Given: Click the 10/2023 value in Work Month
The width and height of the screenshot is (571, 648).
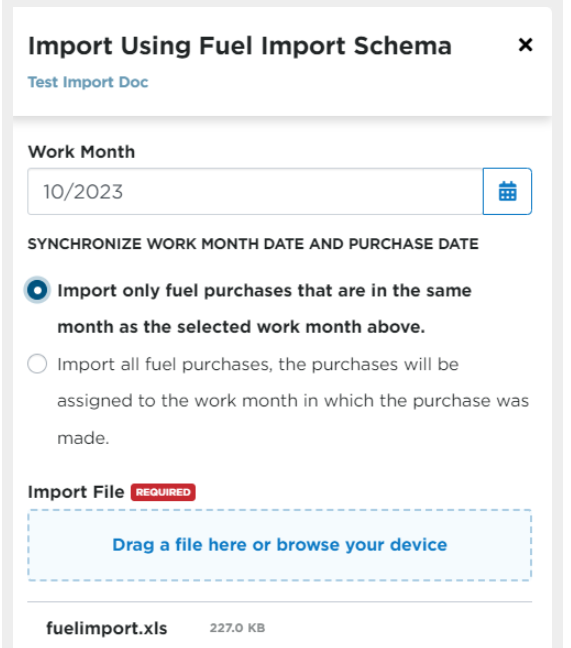Looking at the screenshot, I should pos(83,192).
